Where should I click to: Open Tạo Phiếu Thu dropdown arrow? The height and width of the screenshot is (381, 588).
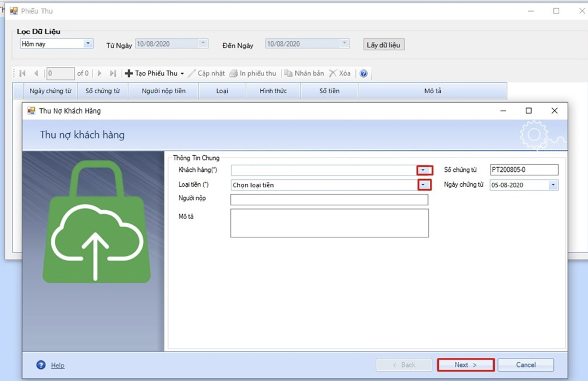click(182, 74)
